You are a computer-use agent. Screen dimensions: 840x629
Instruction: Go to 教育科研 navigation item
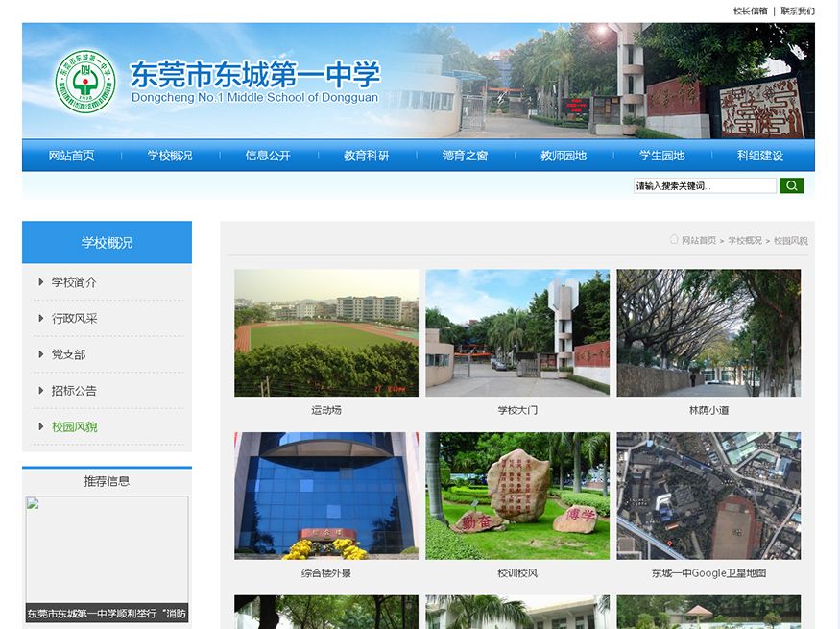(367, 156)
